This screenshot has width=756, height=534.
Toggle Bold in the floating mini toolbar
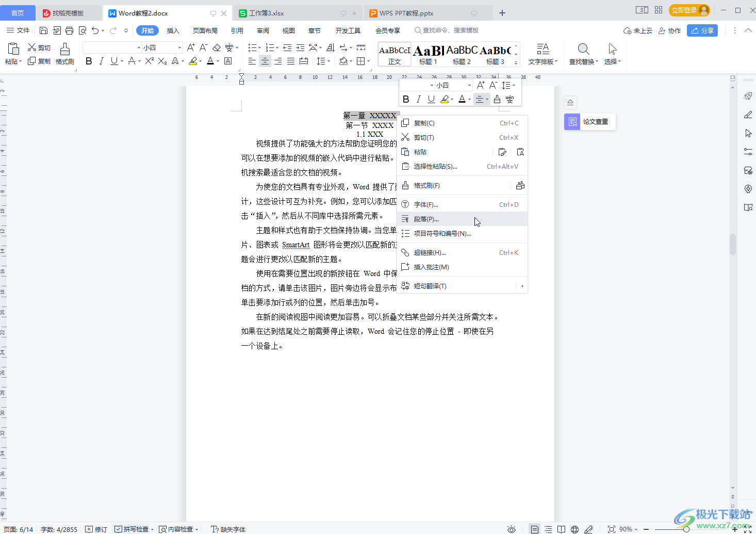[x=406, y=99]
